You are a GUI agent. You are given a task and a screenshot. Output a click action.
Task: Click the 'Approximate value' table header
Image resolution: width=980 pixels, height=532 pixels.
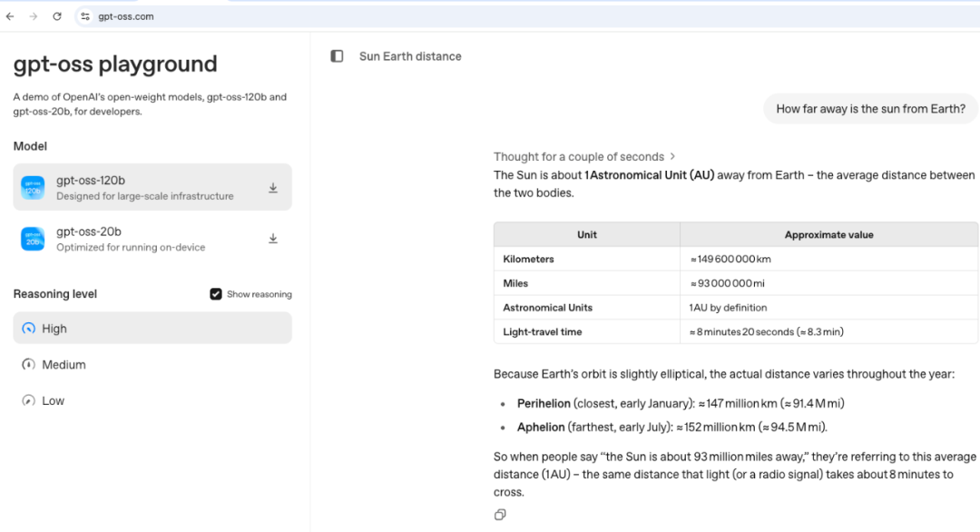pos(828,234)
